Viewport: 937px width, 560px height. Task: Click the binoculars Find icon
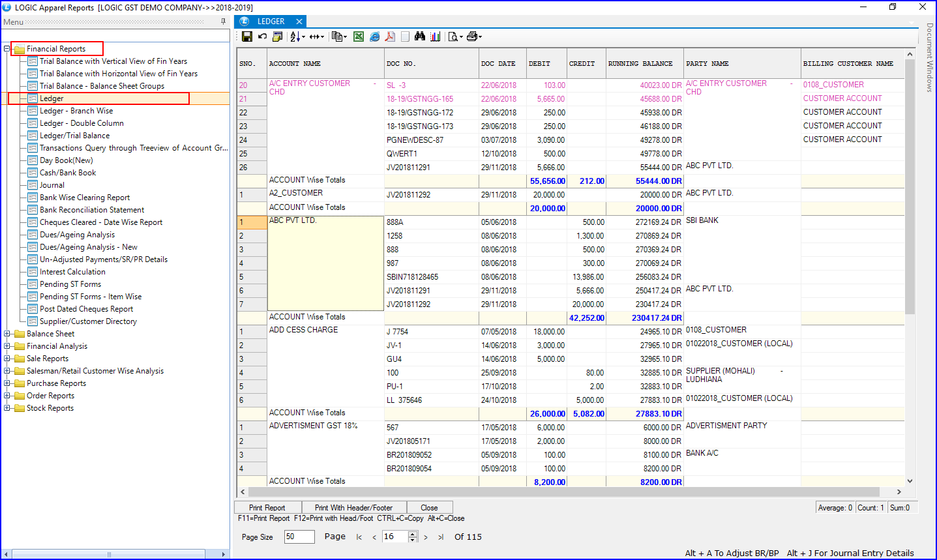tap(420, 37)
